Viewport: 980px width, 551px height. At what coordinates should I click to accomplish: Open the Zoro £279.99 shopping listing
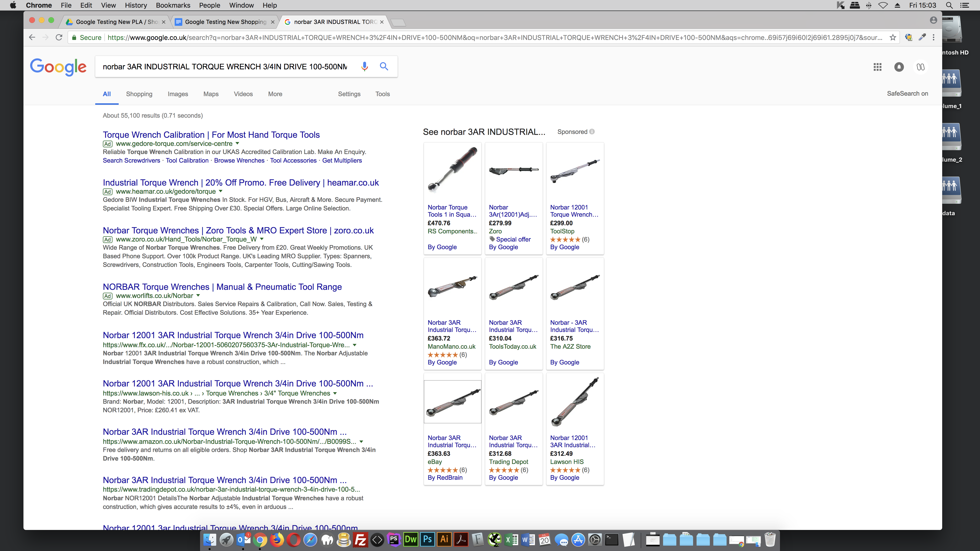click(514, 198)
